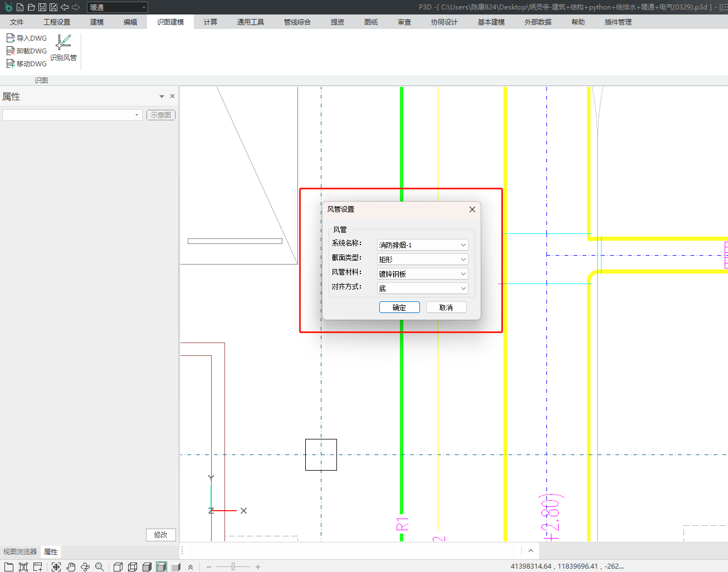Click the 识别风管 duct recognition tool
This screenshot has height=572, width=728.
click(x=63, y=48)
